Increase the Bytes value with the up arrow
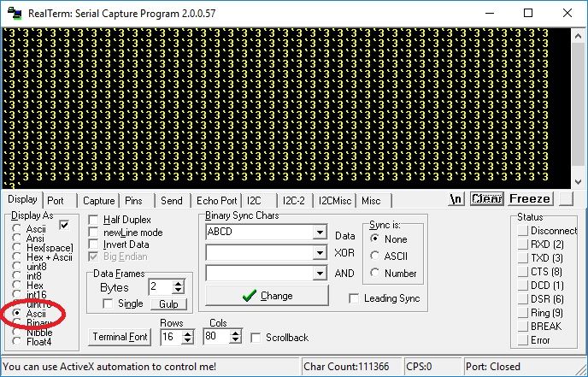588x377 pixels. pos(178,283)
